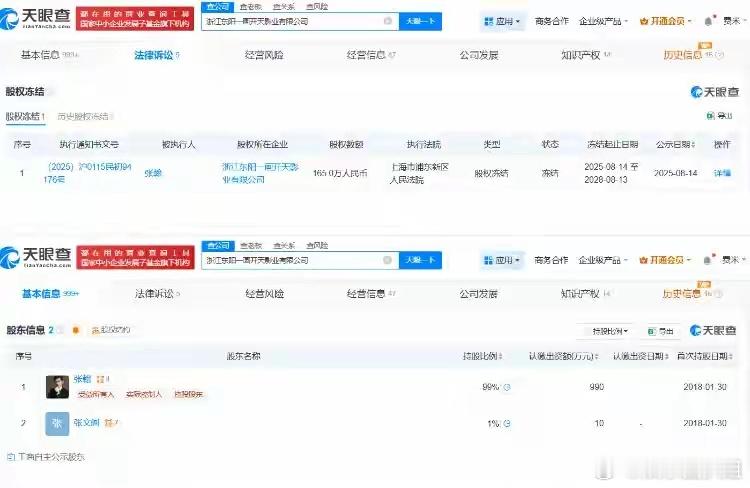
Task: Open 经营信息 tab on the 股东信息 page
Action: click(x=371, y=294)
